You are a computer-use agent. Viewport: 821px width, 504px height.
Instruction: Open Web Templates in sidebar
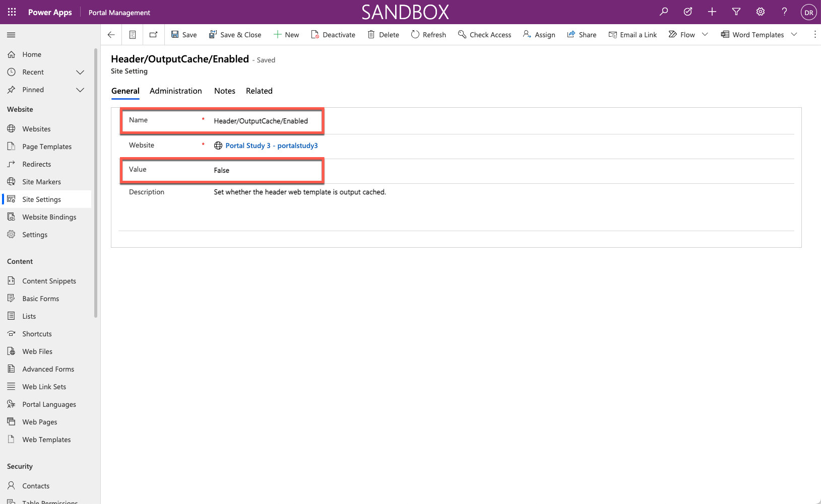(x=46, y=440)
